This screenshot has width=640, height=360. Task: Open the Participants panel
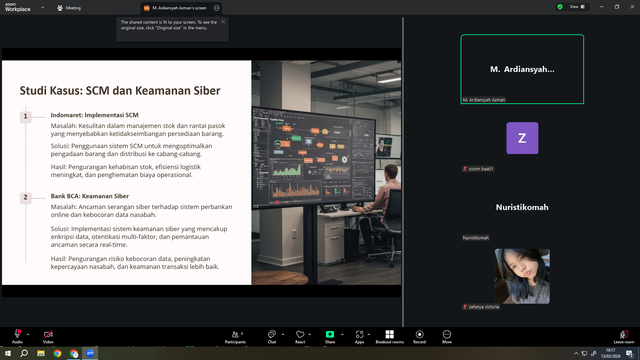[236, 336]
